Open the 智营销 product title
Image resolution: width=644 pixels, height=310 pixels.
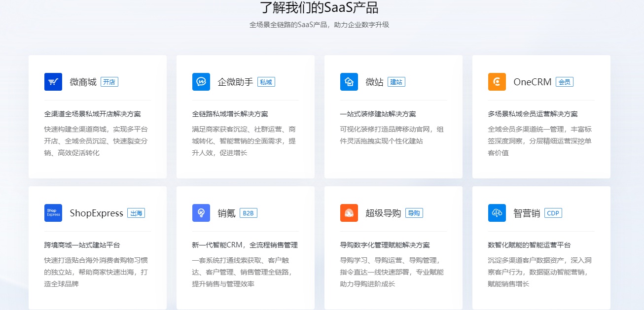(x=527, y=213)
